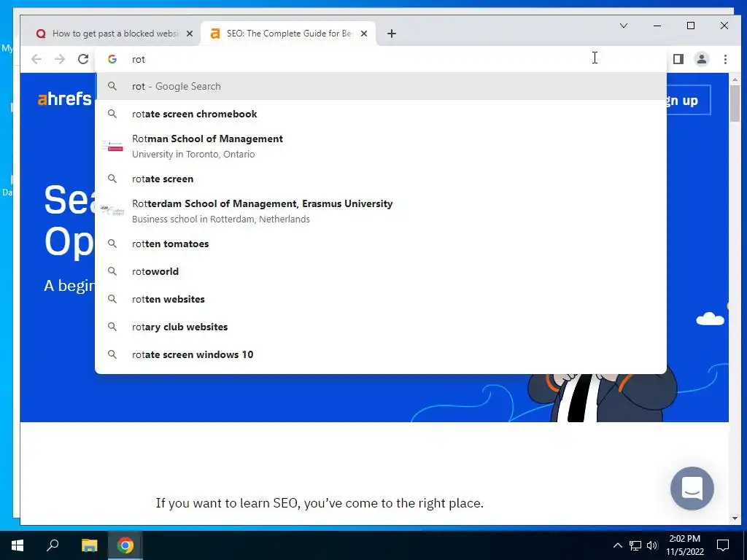Switch to 'How to get past a blocked website' tab

click(x=115, y=34)
